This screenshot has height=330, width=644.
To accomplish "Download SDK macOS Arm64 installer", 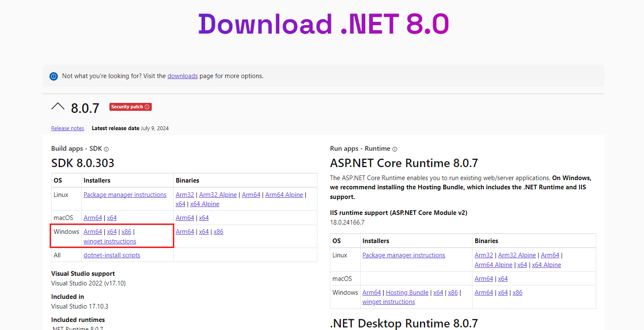I will [x=93, y=218].
